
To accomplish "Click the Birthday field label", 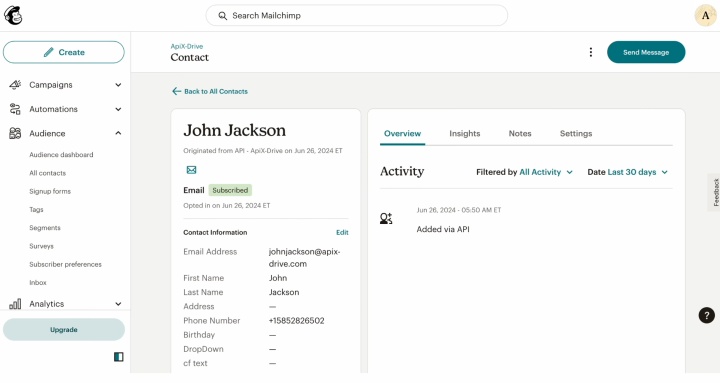I will pos(199,335).
